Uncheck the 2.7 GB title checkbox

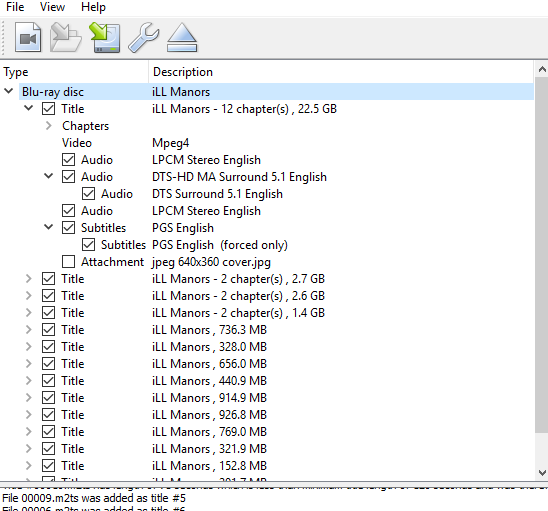tap(48, 279)
